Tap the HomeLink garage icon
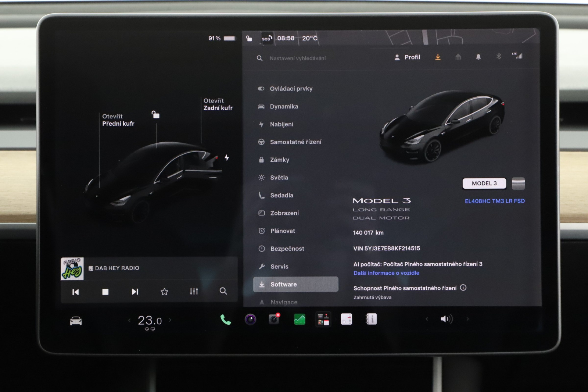The image size is (588, 392). [458, 57]
